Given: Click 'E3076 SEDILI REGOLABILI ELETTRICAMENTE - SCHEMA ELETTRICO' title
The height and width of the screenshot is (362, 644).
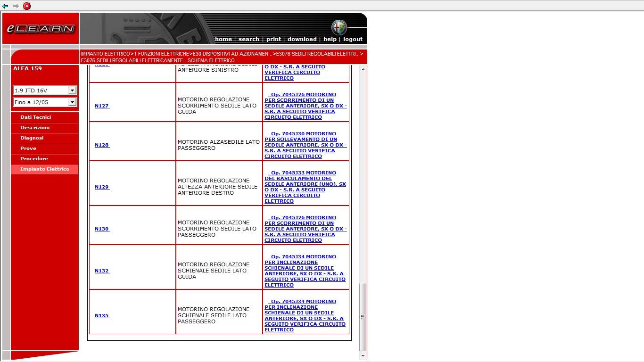Looking at the screenshot, I should [157, 61].
